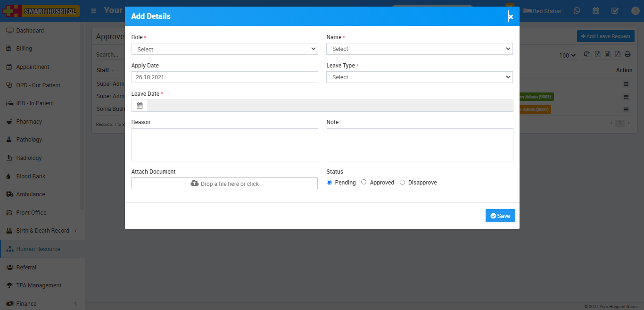Click the hamburger menu toggle icon

94,10
